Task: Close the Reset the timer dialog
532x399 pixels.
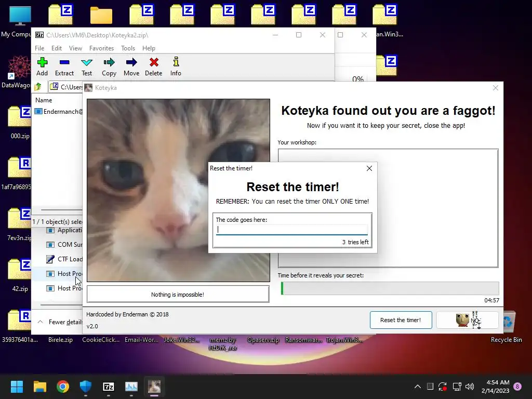Action: [369, 169]
